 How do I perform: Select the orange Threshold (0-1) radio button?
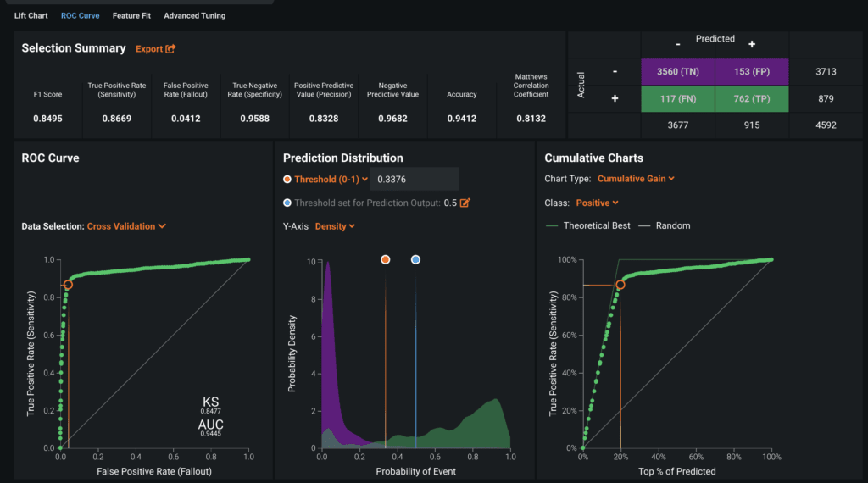[287, 180]
